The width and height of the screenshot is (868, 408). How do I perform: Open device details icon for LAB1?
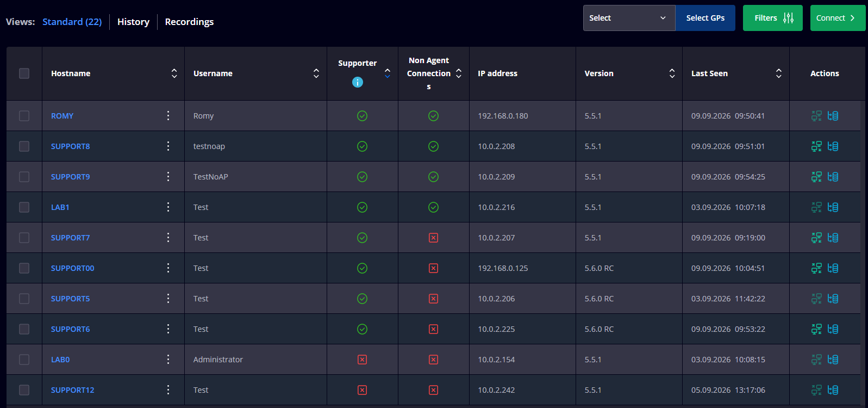[x=833, y=207]
